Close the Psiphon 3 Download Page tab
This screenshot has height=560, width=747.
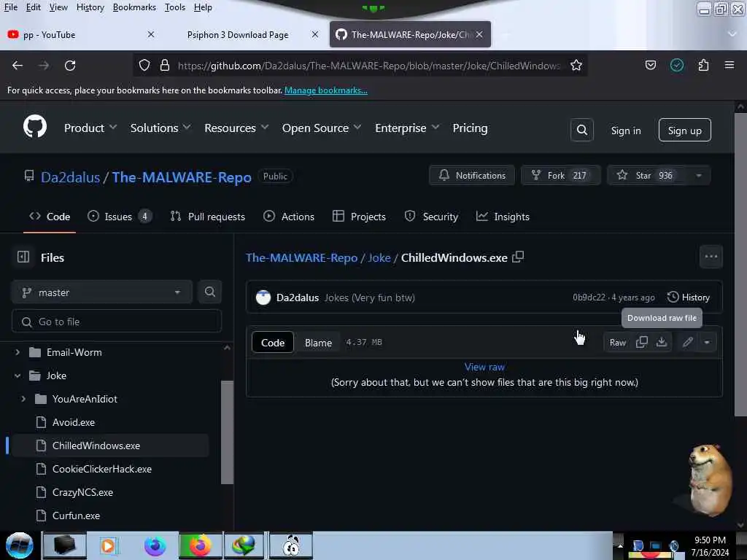(x=315, y=34)
